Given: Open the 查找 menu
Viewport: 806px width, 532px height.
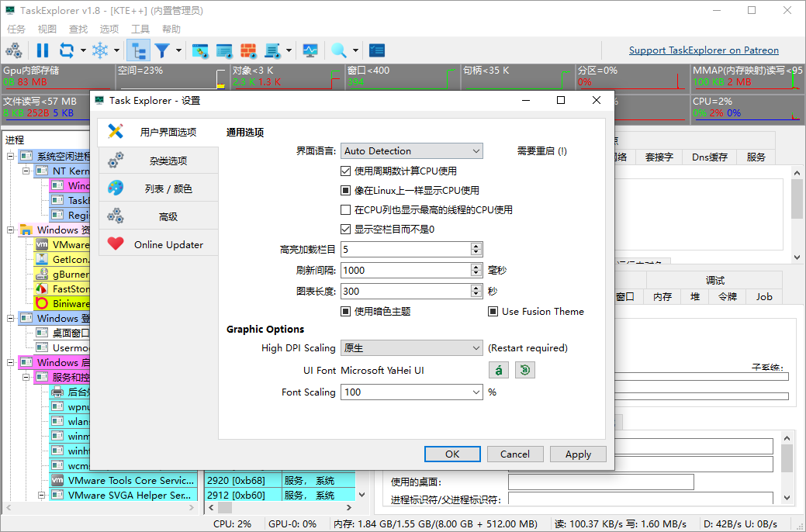Looking at the screenshot, I should tap(78, 29).
